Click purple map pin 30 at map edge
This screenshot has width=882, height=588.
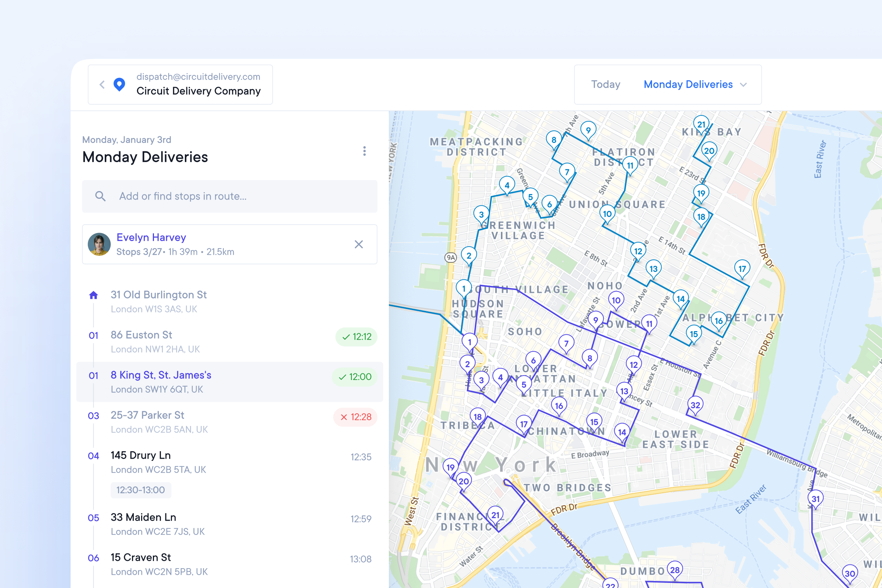pyautogui.click(x=850, y=573)
